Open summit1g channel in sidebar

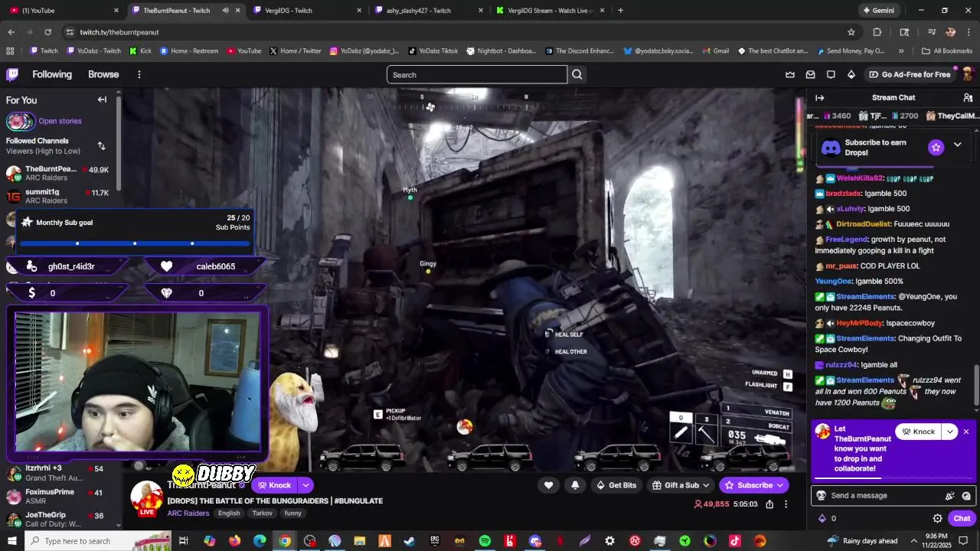click(58, 196)
